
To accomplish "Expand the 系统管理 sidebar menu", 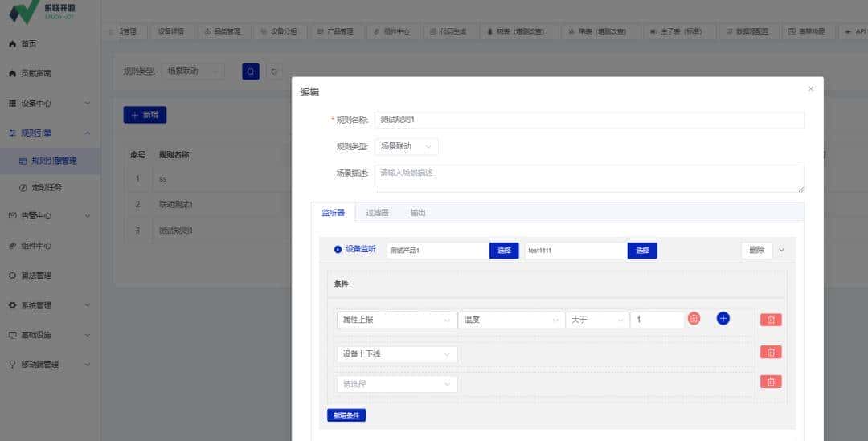I will tap(50, 305).
